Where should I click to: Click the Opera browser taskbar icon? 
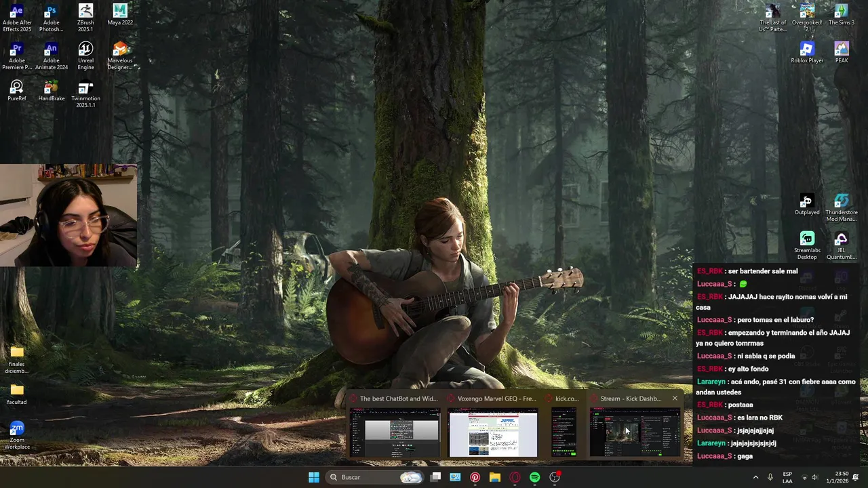pos(515,477)
